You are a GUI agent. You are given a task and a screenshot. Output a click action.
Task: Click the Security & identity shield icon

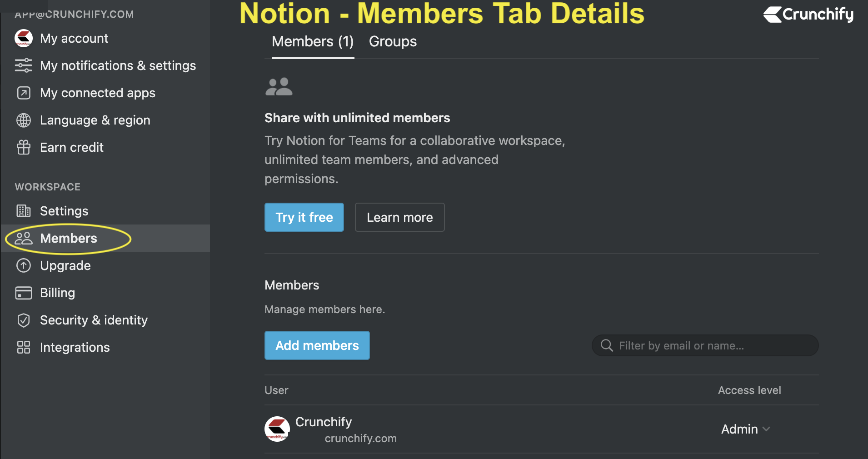pyautogui.click(x=24, y=320)
